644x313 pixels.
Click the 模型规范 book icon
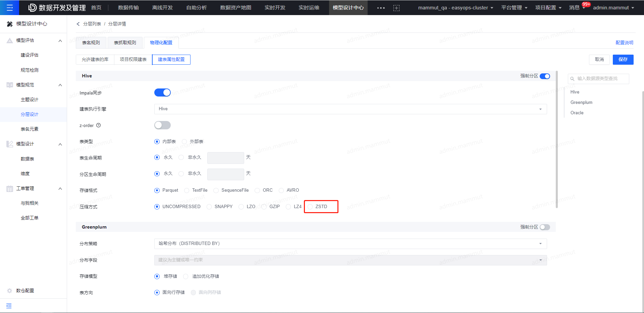click(10, 85)
